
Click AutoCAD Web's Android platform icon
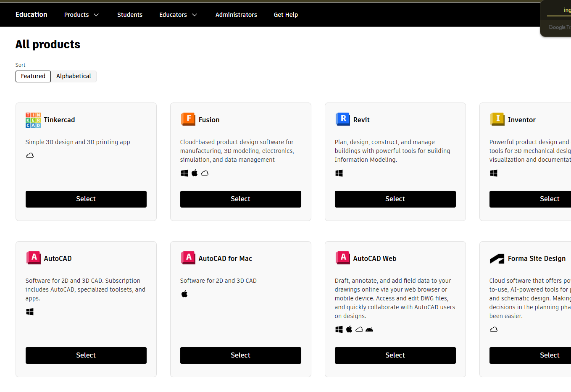click(369, 329)
